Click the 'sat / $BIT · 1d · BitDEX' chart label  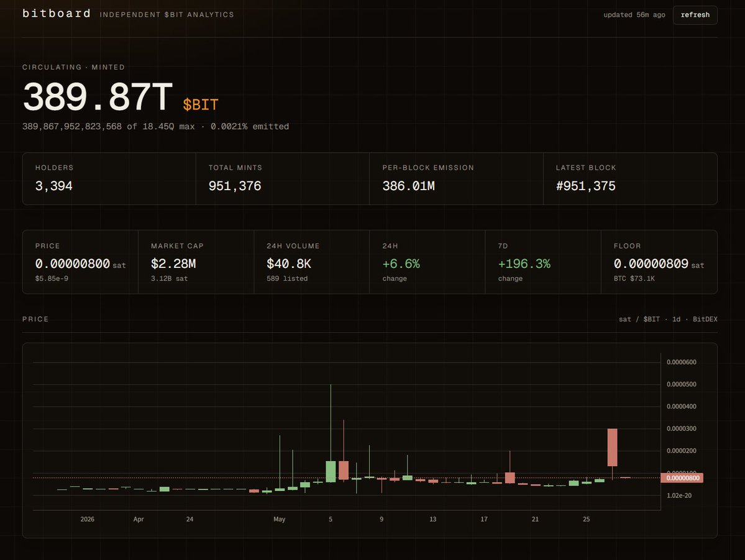point(668,319)
